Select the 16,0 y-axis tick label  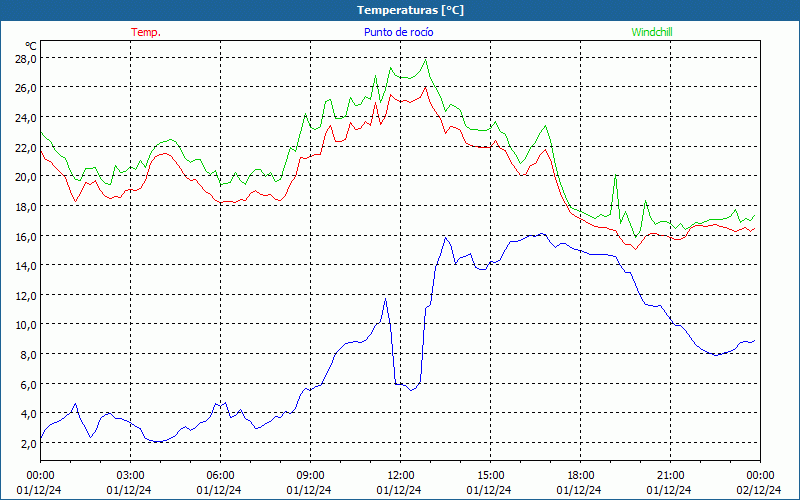25,236
